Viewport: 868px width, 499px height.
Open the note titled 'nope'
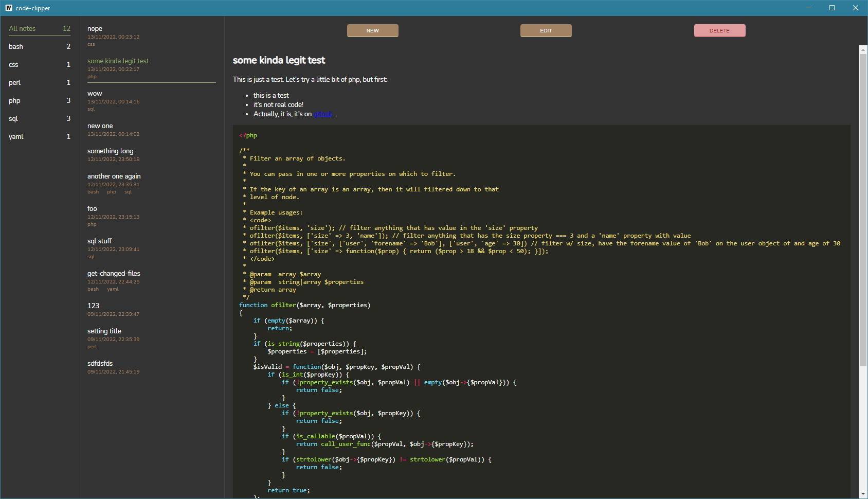95,28
